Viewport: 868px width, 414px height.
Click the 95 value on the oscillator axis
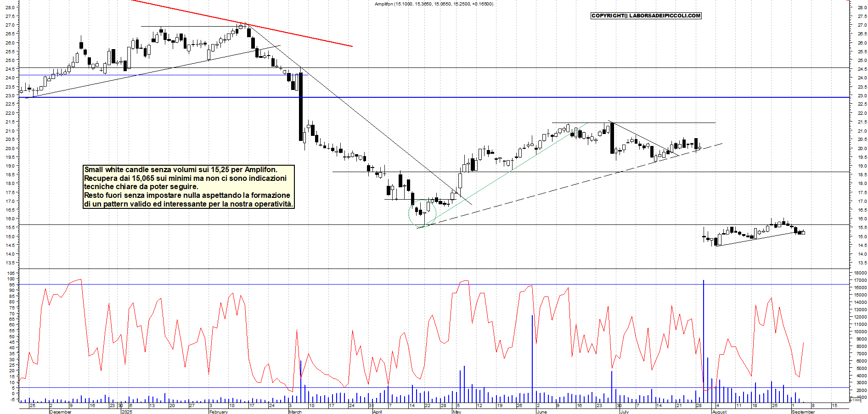pyautogui.click(x=12, y=285)
